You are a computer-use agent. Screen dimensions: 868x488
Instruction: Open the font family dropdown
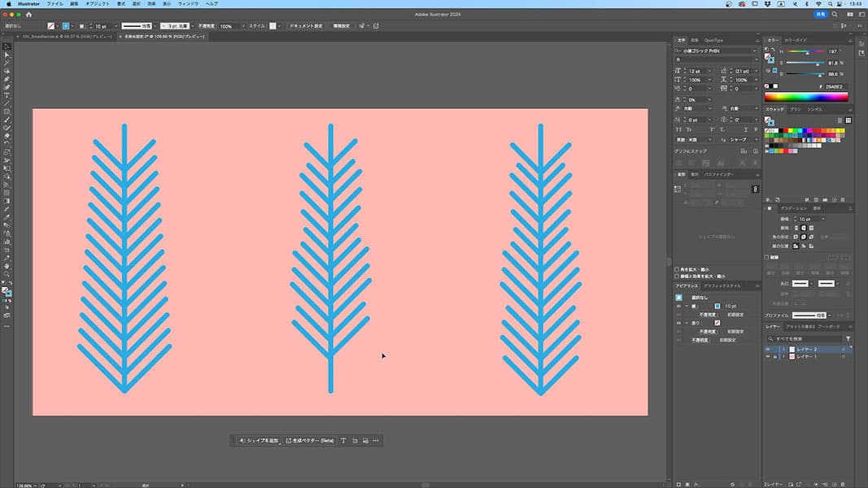point(753,51)
